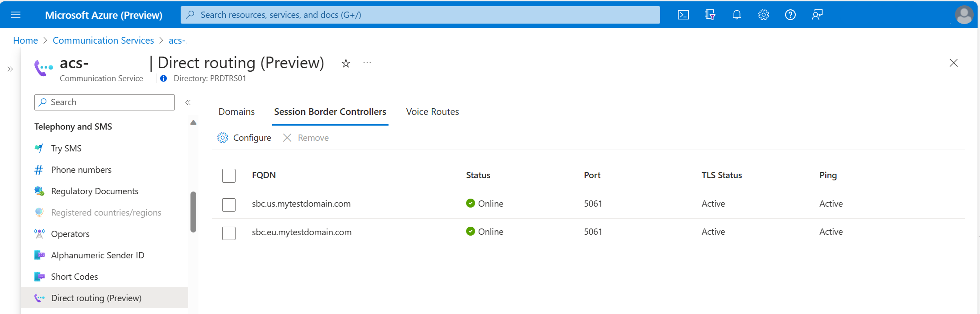Click the TLS Status column header

722,175
